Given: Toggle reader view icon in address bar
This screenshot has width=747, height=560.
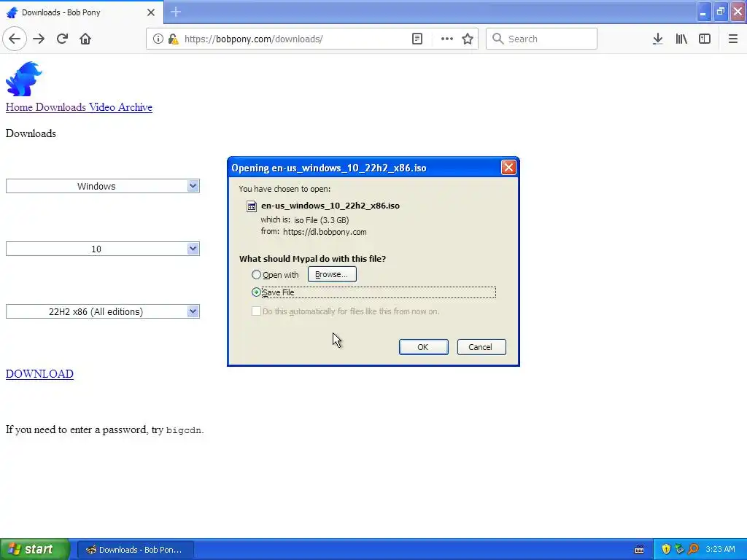Looking at the screenshot, I should [x=417, y=39].
